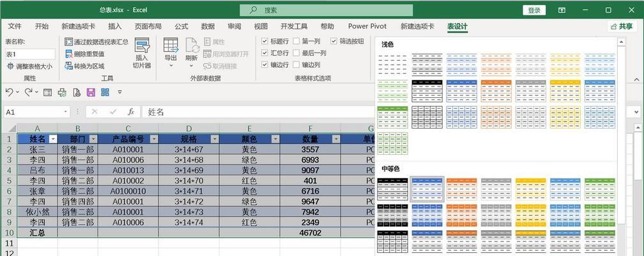Screen dimensions: 644x256
Task: Click 调整表格大小 (Resize Table)
Action: coord(29,66)
